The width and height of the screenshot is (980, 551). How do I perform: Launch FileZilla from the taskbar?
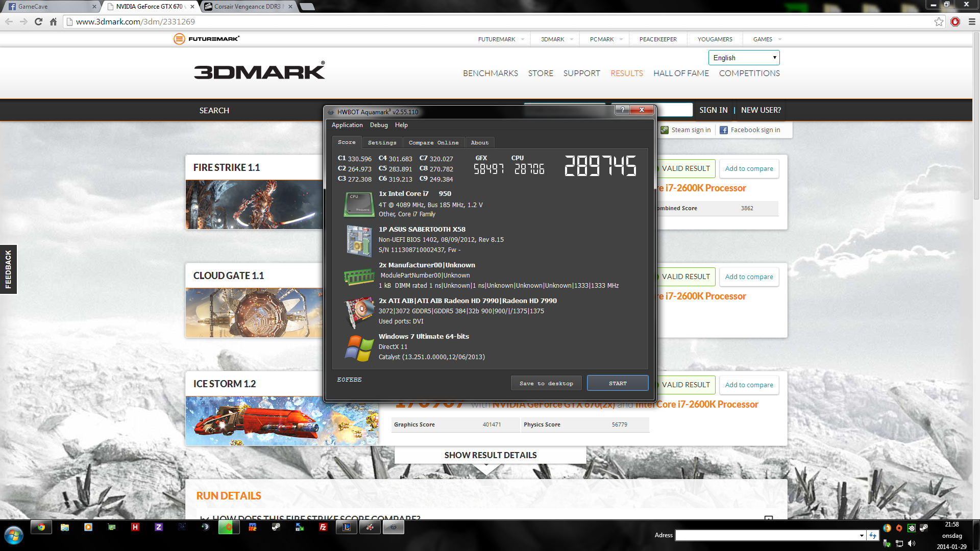323,527
